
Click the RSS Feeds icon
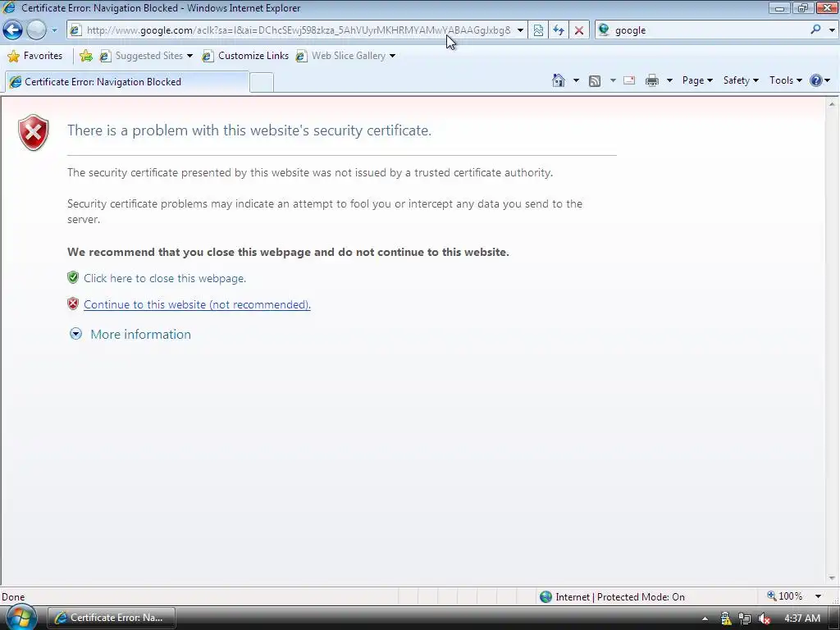click(595, 81)
